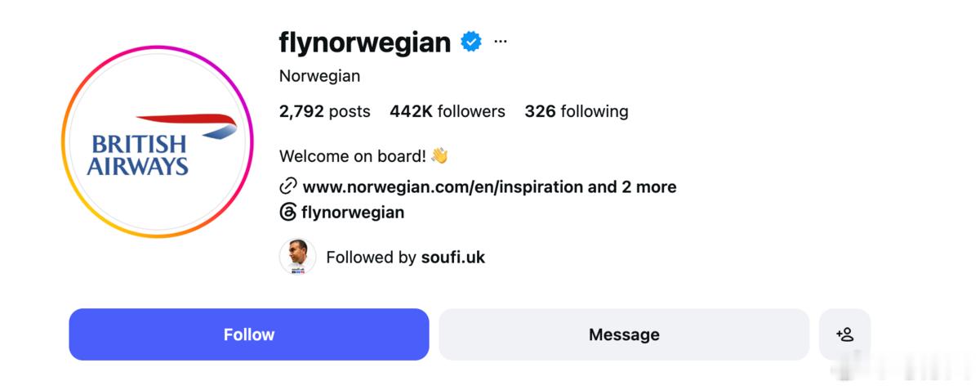
Task: Click the add similar accounts person icon
Action: click(844, 334)
